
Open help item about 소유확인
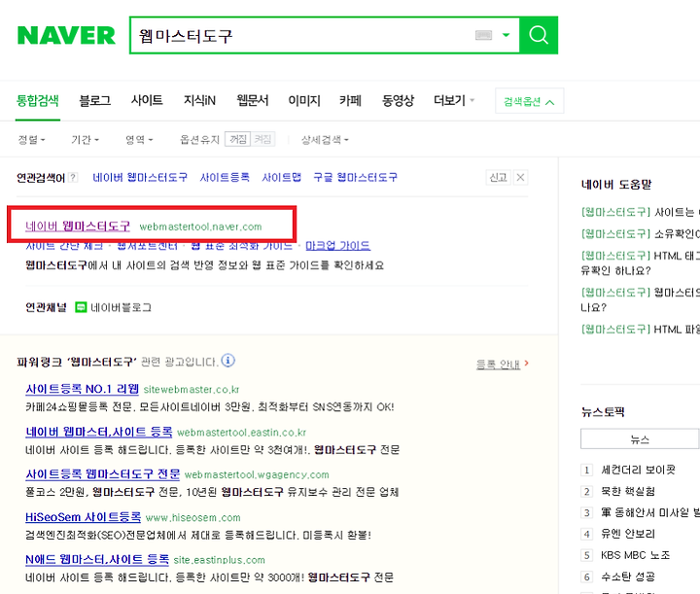(641, 234)
